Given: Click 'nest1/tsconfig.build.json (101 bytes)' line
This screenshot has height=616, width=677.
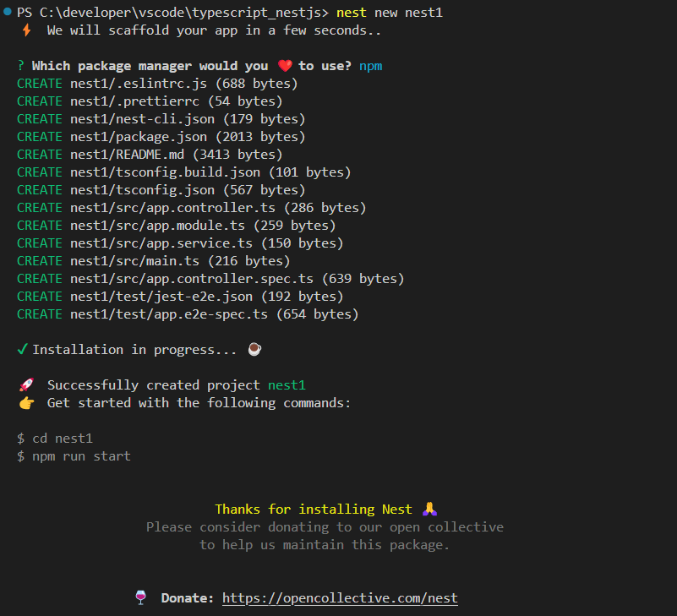Looking at the screenshot, I should click(x=210, y=172).
